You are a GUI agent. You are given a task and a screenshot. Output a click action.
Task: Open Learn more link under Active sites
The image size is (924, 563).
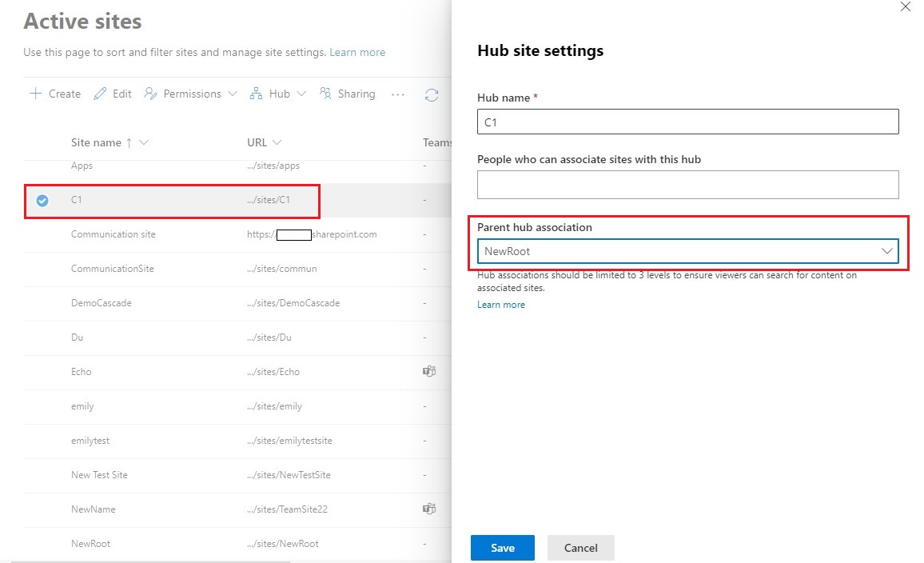click(x=357, y=53)
